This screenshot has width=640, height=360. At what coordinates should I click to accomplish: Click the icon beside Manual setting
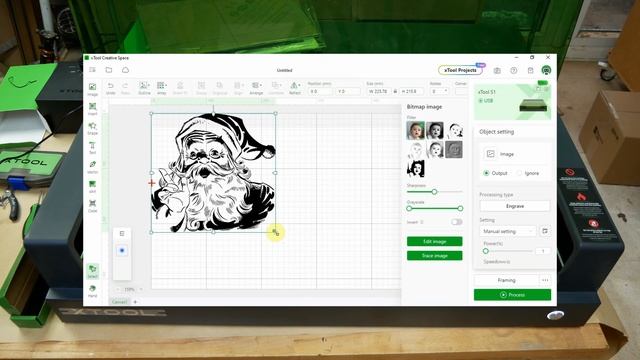click(x=544, y=231)
